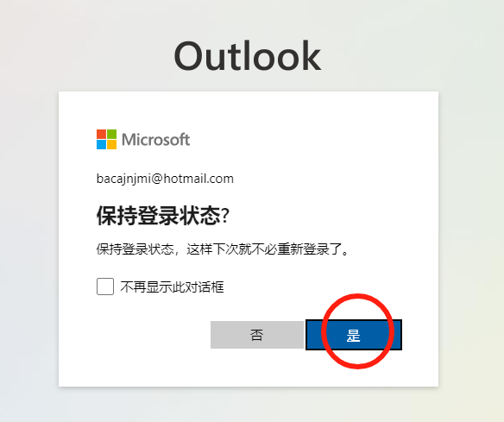Image resolution: width=504 pixels, height=422 pixels.
Task: Click the hotmail.com domain portion
Action: pos(198,179)
